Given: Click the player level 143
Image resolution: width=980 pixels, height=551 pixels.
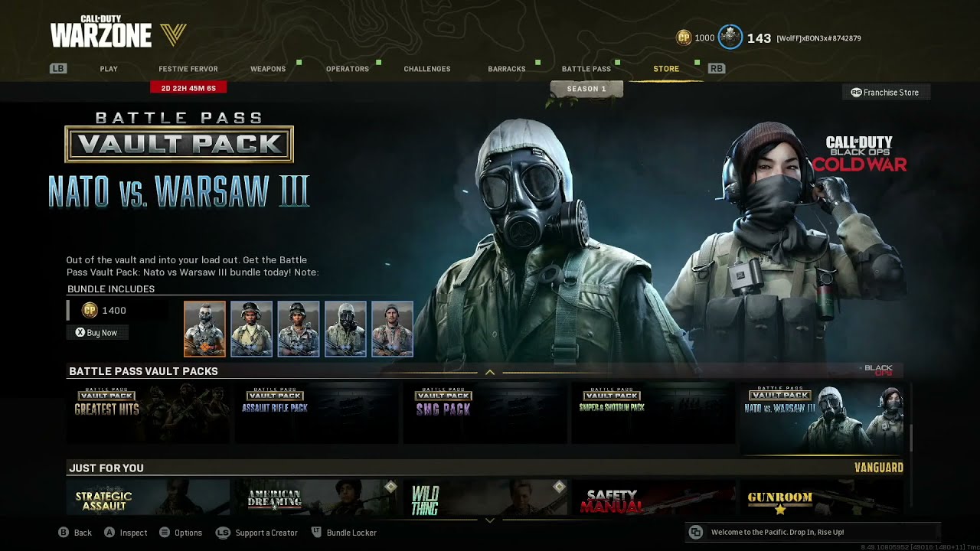Looking at the screenshot, I should click(759, 38).
